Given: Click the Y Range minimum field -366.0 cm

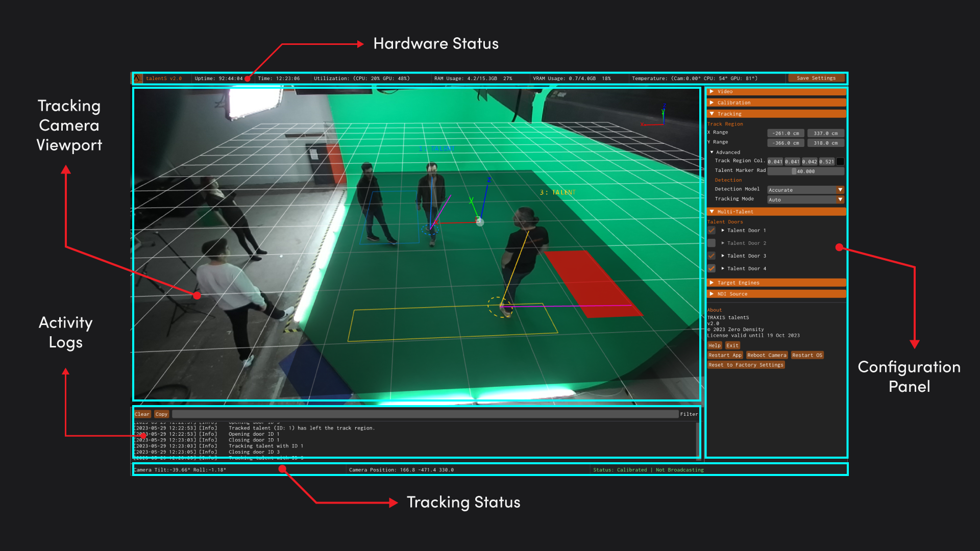Looking at the screenshot, I should [x=786, y=143].
